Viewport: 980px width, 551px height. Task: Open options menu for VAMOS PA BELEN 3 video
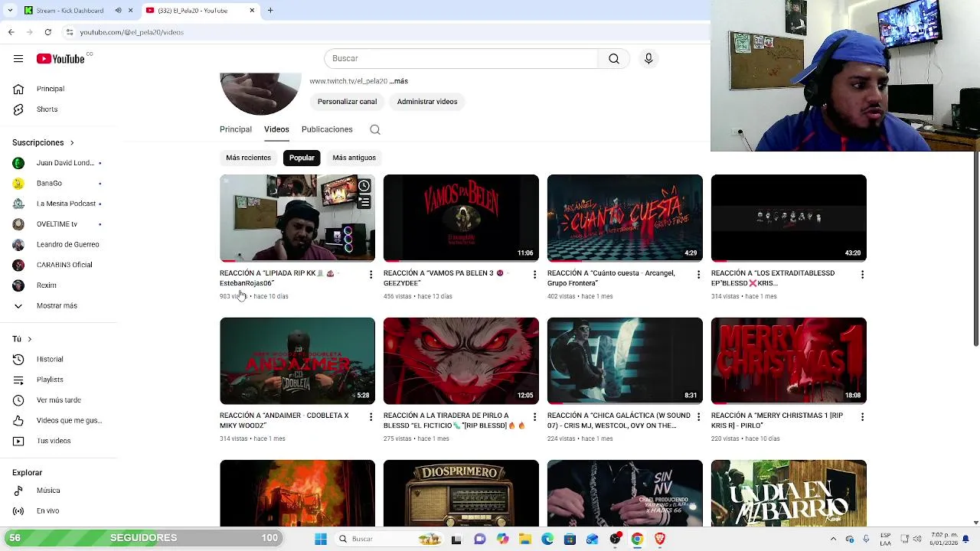point(534,274)
